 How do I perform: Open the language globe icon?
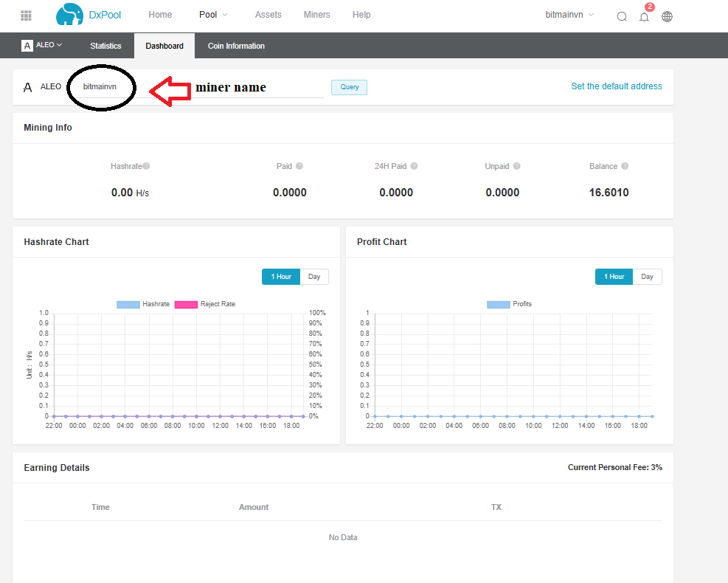[x=668, y=17]
